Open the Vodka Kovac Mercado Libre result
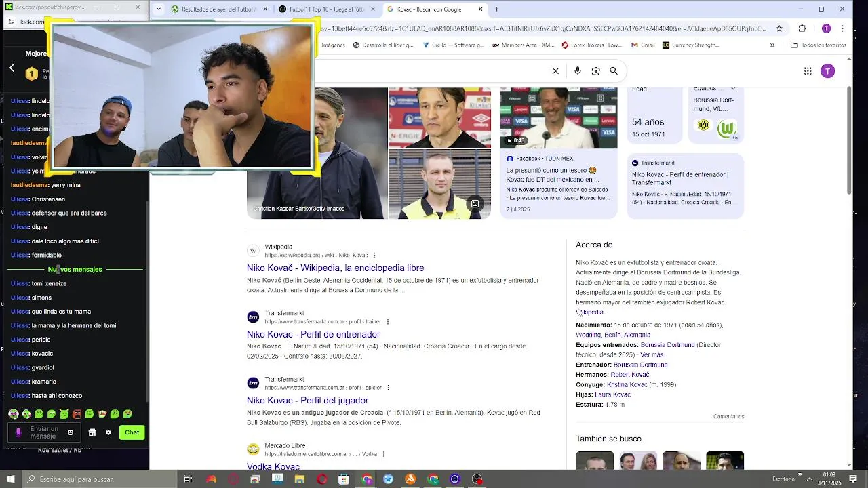868x488 pixels. [x=273, y=466]
